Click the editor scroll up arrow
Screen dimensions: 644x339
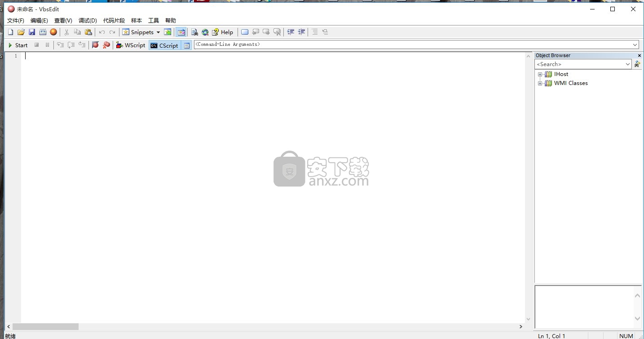click(528, 56)
